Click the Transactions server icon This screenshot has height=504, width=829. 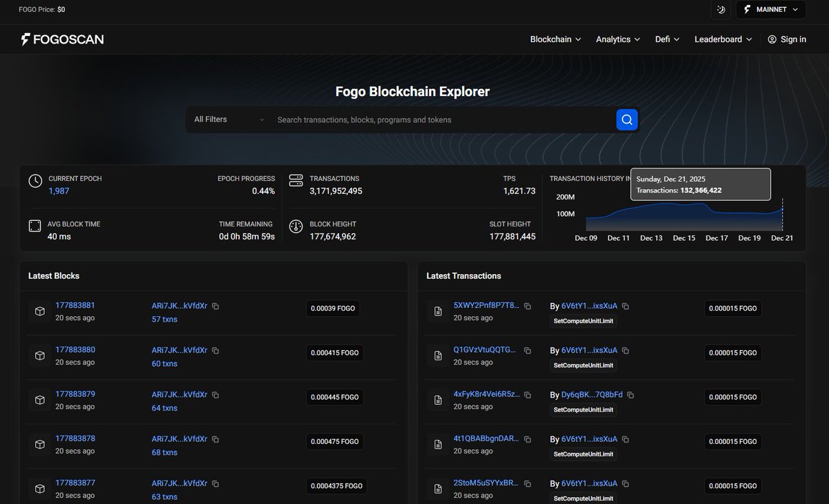click(x=296, y=181)
